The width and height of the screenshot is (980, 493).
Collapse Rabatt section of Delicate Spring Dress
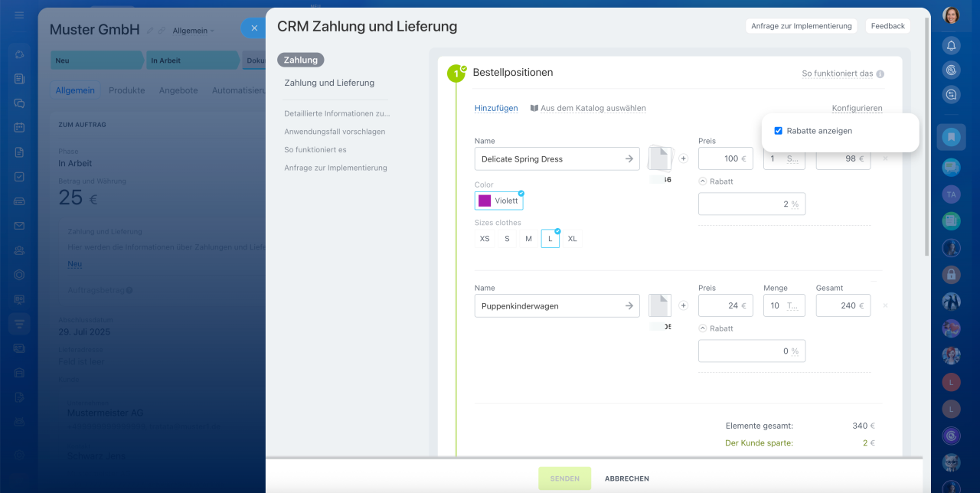pyautogui.click(x=703, y=181)
